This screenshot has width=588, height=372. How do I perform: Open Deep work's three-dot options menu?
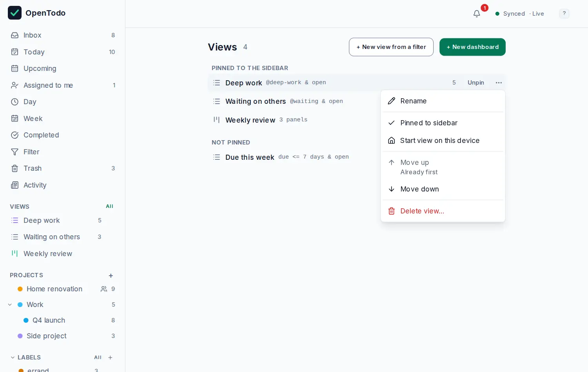(x=499, y=83)
